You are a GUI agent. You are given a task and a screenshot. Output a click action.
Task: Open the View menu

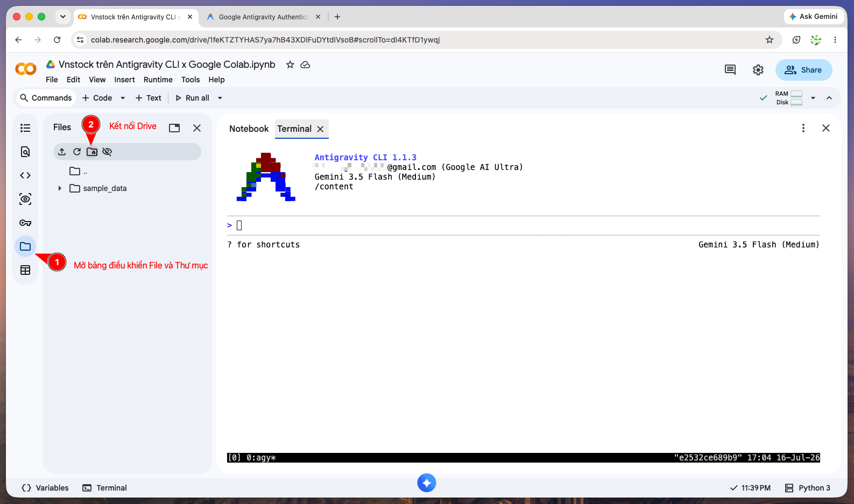coord(97,80)
